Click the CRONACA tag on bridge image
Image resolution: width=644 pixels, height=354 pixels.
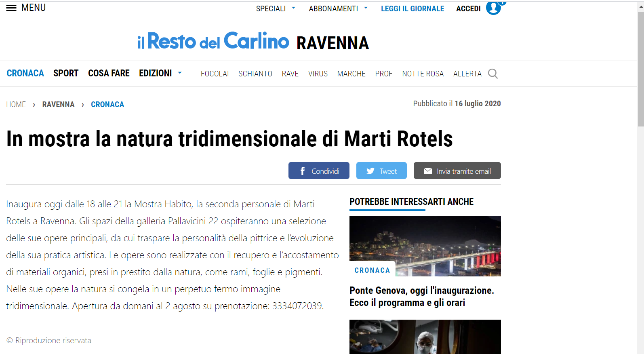(x=372, y=270)
